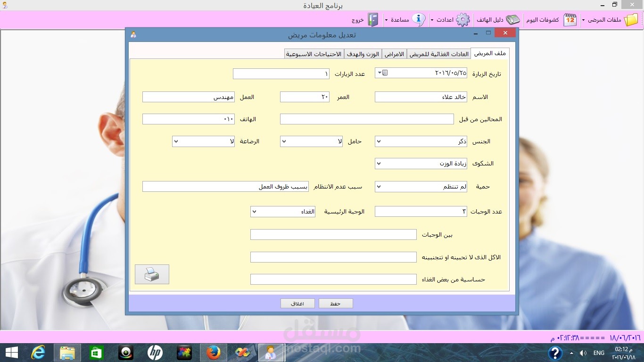Open the اعدادات settings gear icon
Screen dimensions: 644x362
(x=462, y=20)
